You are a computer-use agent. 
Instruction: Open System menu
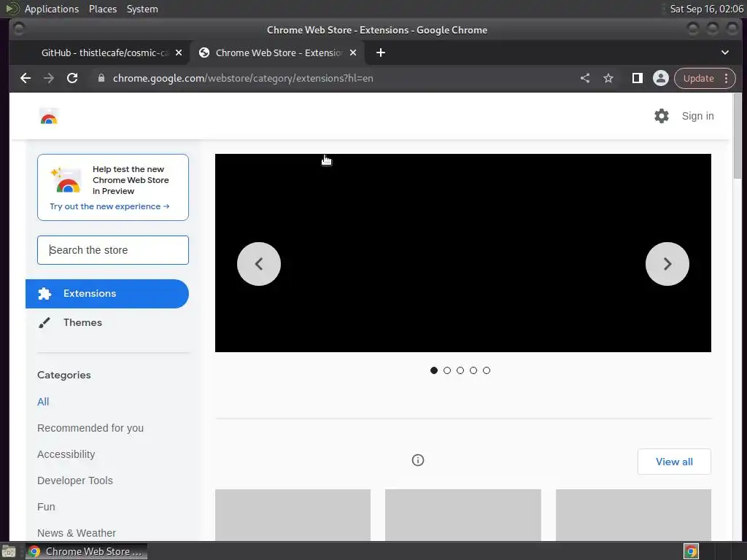coord(142,9)
